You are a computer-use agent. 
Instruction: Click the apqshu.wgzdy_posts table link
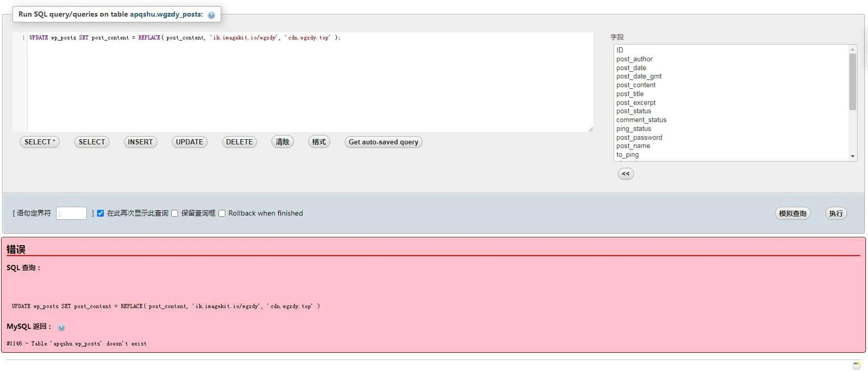[x=166, y=14]
